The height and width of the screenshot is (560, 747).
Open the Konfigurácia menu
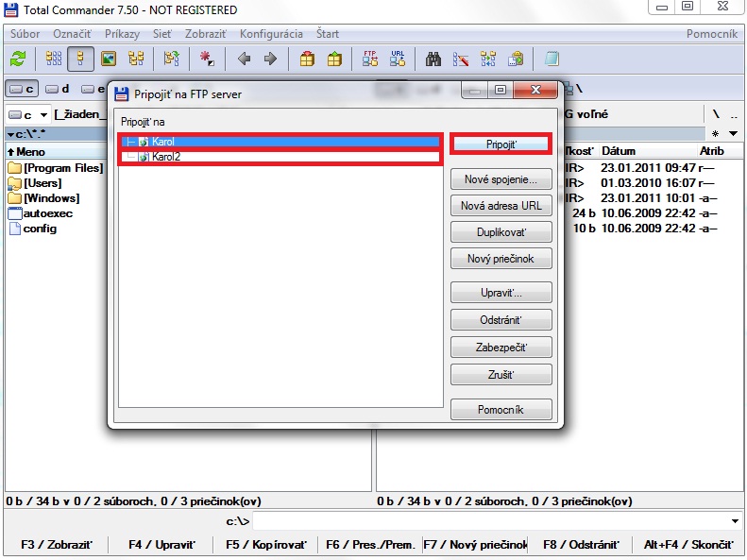[271, 34]
